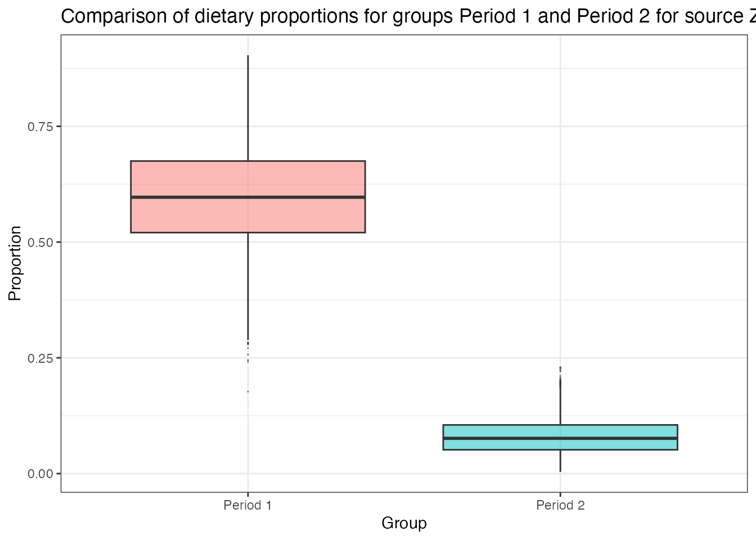The width and height of the screenshot is (756, 540).
Task: Click the Proportion y-axis title
Action: pos(15,263)
